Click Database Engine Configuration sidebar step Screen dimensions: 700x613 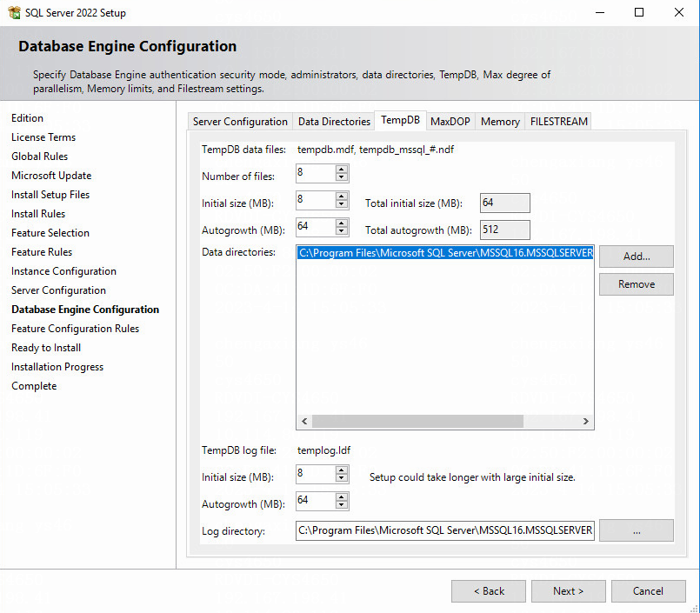pos(85,310)
